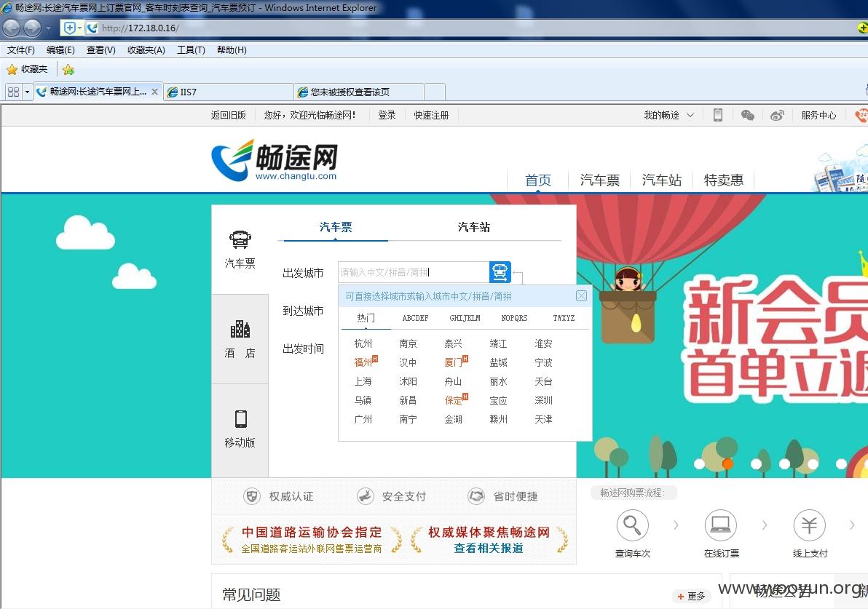Choose 南京 from the city list
The height and width of the screenshot is (609, 868).
pos(408,343)
